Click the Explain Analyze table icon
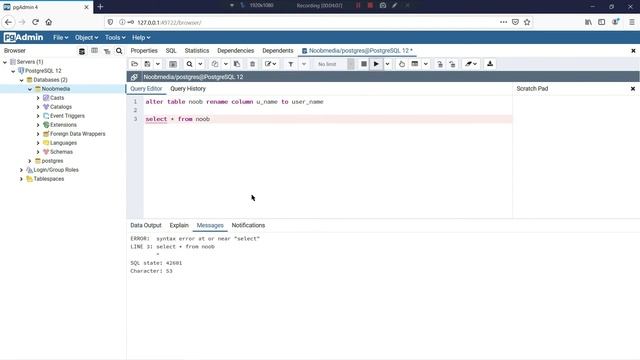 (415, 64)
